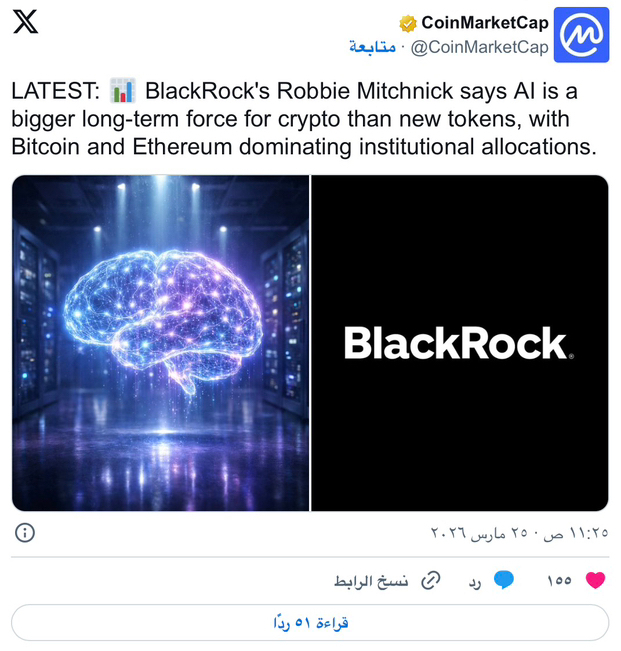
Task: Open the X logo link
Action: tap(25, 22)
